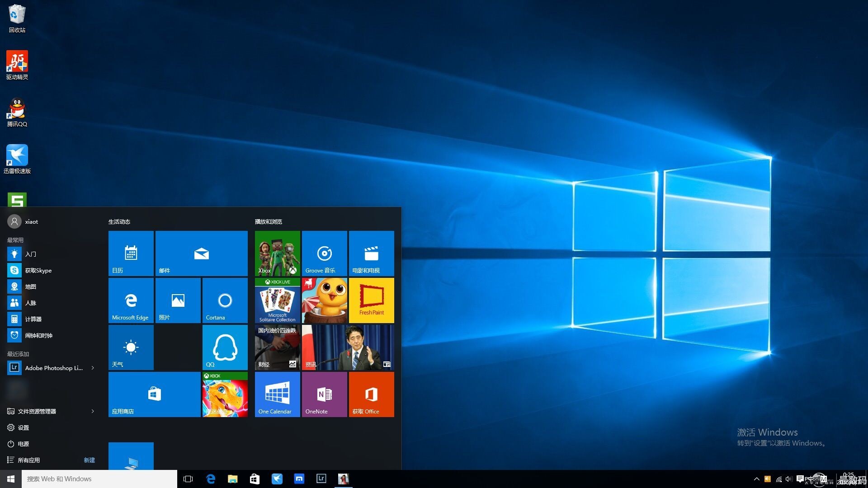
Task: Open the Action Center notifications icon
Action: coord(800,479)
